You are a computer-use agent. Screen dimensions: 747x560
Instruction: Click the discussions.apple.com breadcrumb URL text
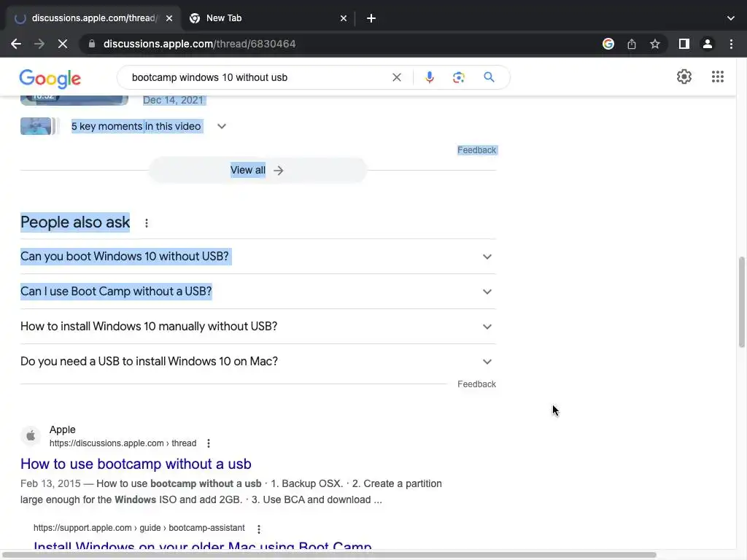[x=123, y=443]
